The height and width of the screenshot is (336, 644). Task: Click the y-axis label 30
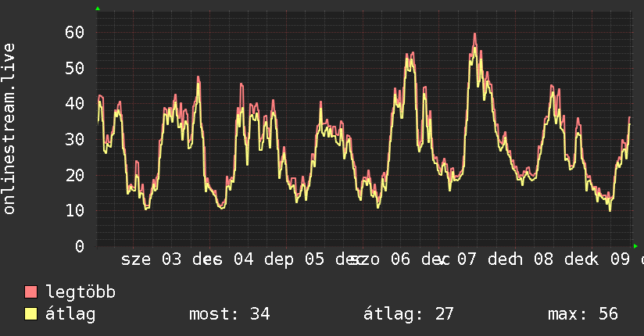coord(75,140)
